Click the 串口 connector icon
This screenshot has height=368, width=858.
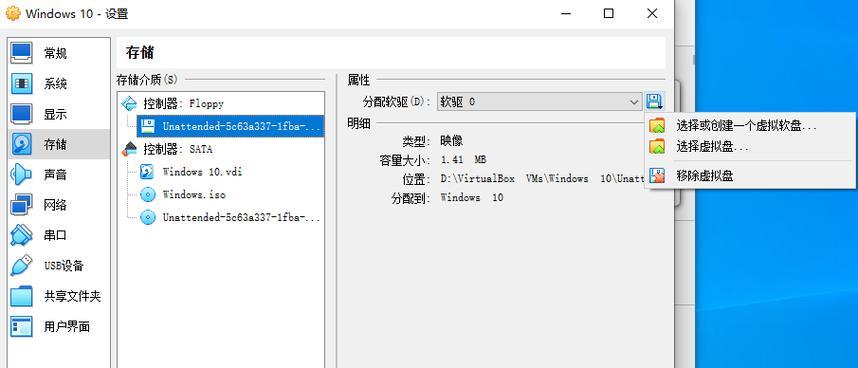pos(21,236)
